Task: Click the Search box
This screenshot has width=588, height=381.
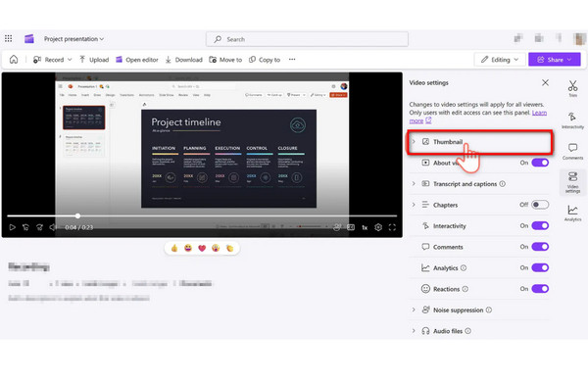Action: click(307, 39)
